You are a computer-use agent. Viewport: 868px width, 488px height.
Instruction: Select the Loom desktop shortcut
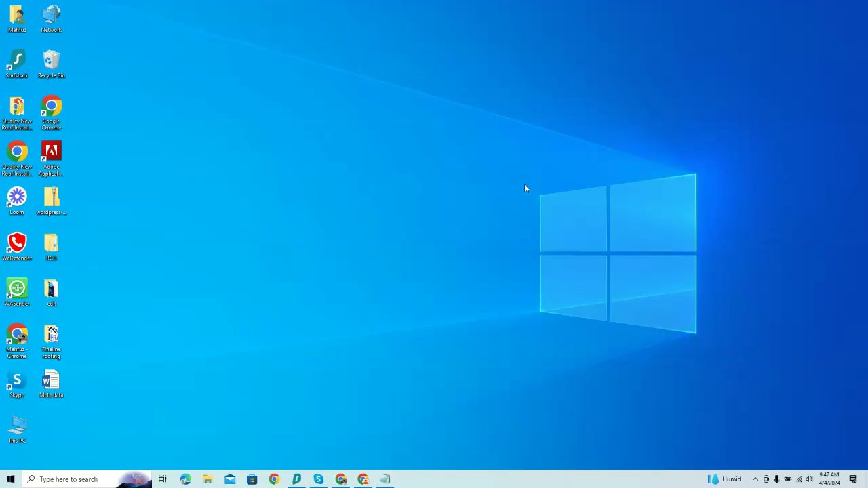[17, 201]
